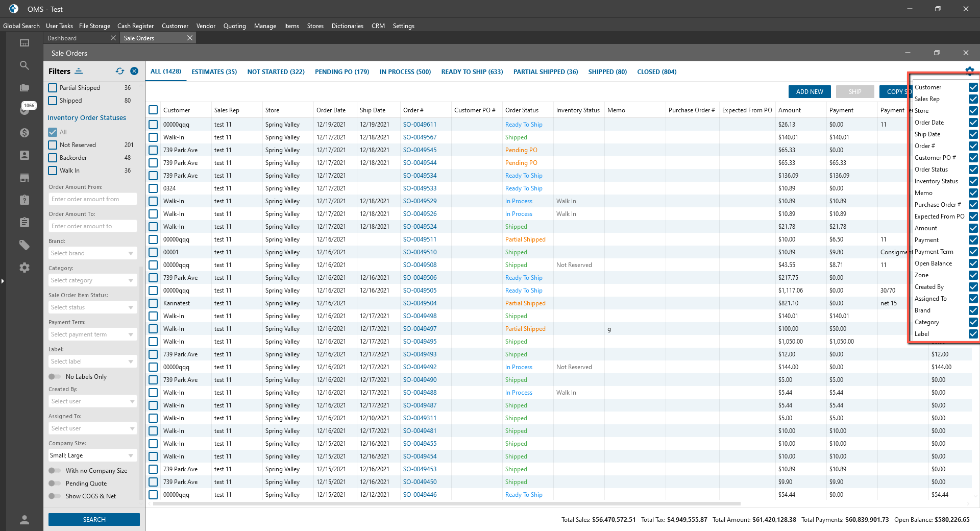Open the settings gear in the left sidebar
This screenshot has height=531, width=980.
pyautogui.click(x=24, y=268)
